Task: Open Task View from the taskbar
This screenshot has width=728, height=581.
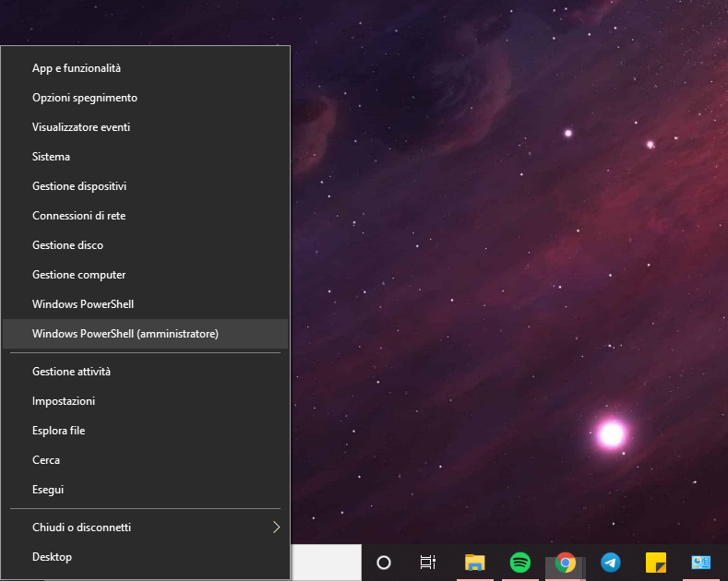Action: coord(427,563)
